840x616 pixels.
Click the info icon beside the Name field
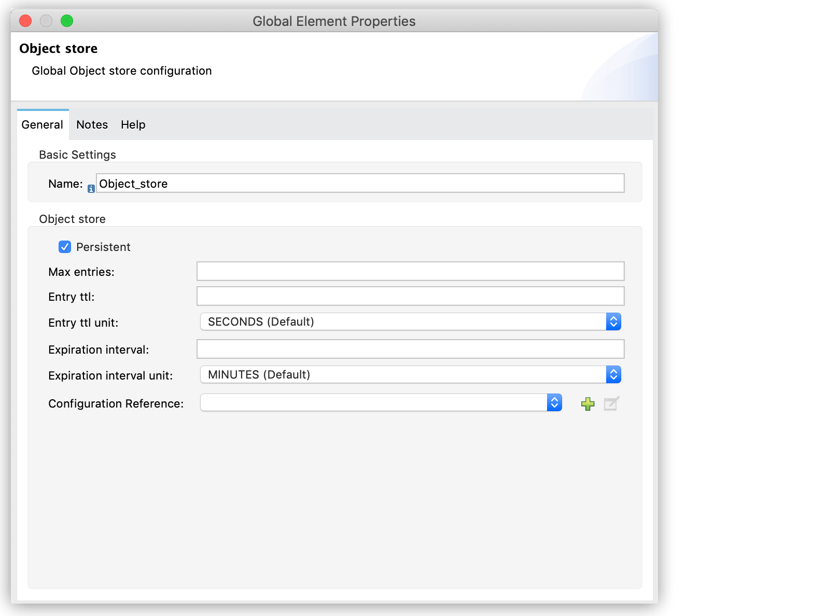pyautogui.click(x=91, y=189)
